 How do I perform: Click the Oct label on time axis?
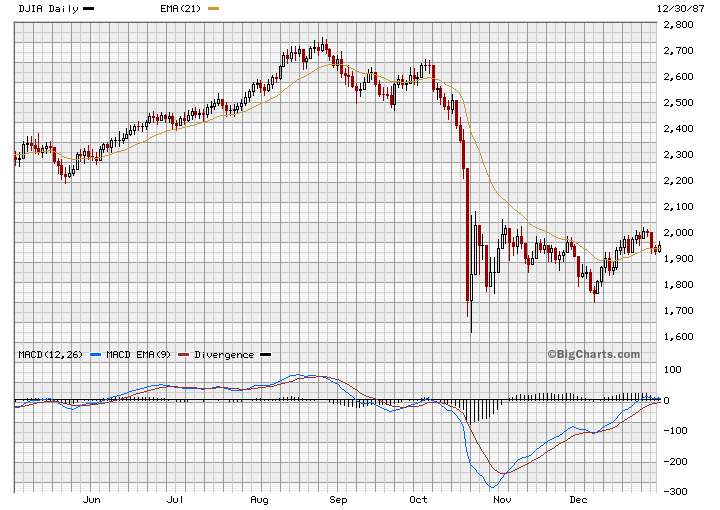419,499
